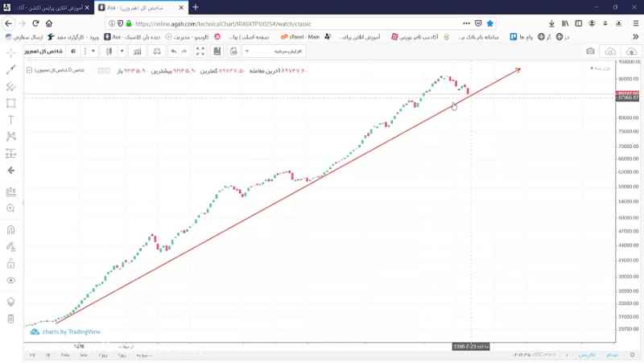Open new browser tab with plus button
The image size is (644, 363).
coord(195,7)
